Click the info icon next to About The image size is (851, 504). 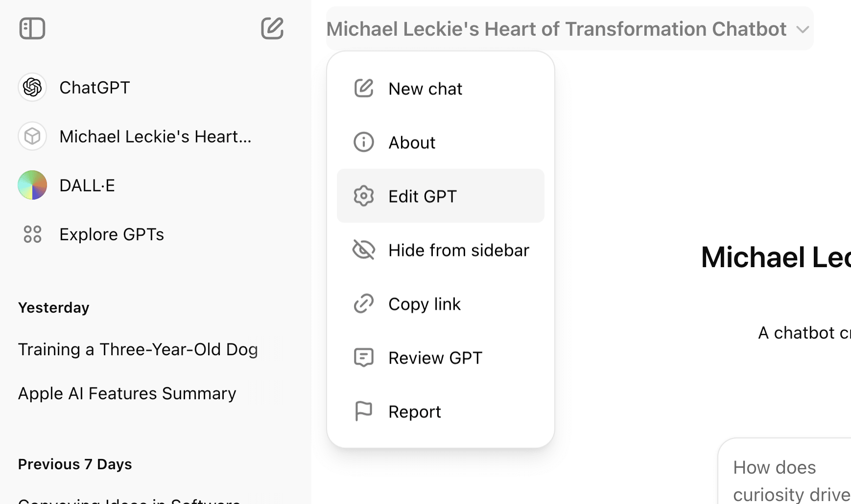(x=364, y=142)
